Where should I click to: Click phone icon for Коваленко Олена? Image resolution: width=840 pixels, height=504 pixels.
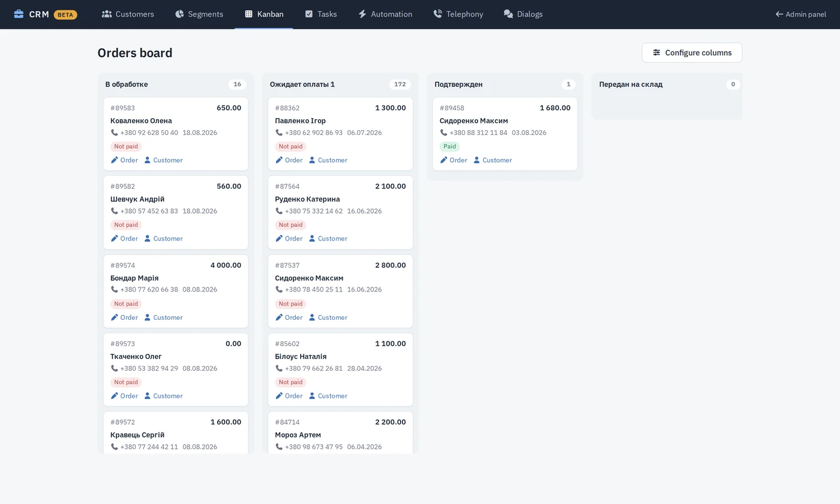[x=115, y=133]
